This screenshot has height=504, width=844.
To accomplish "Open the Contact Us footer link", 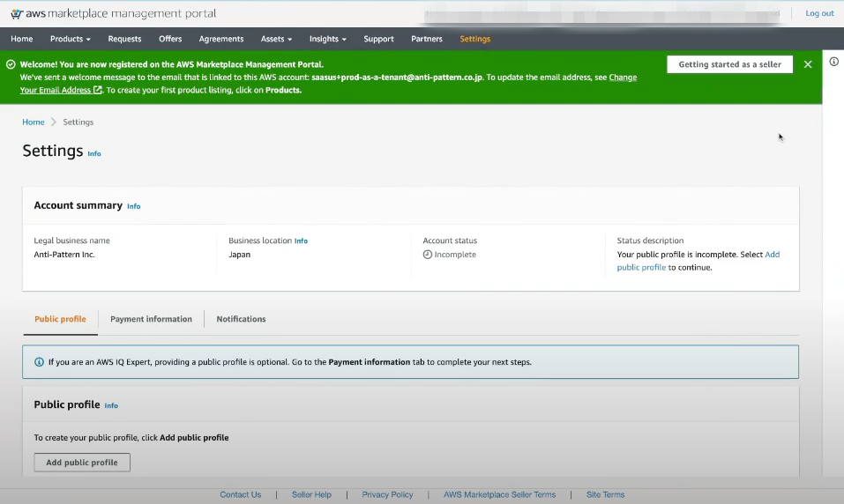I will (240, 494).
